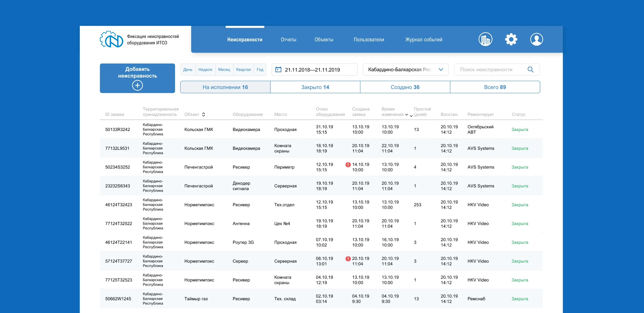Image resolution: width=644 pixels, height=313 pixels.
Task: Open the Объекты menu
Action: pyautogui.click(x=324, y=40)
